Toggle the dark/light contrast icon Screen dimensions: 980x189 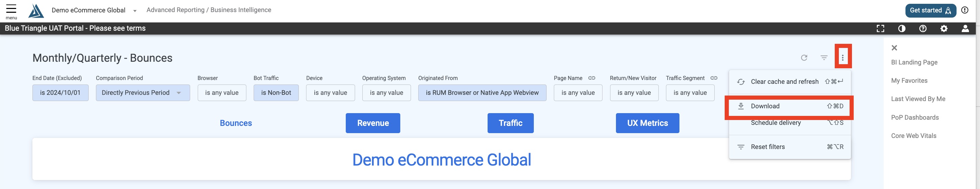coord(902,29)
